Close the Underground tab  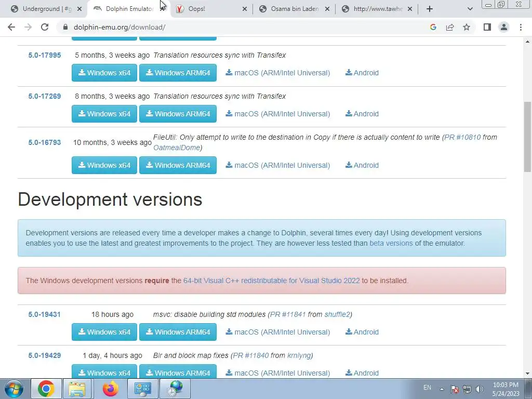[79, 9]
